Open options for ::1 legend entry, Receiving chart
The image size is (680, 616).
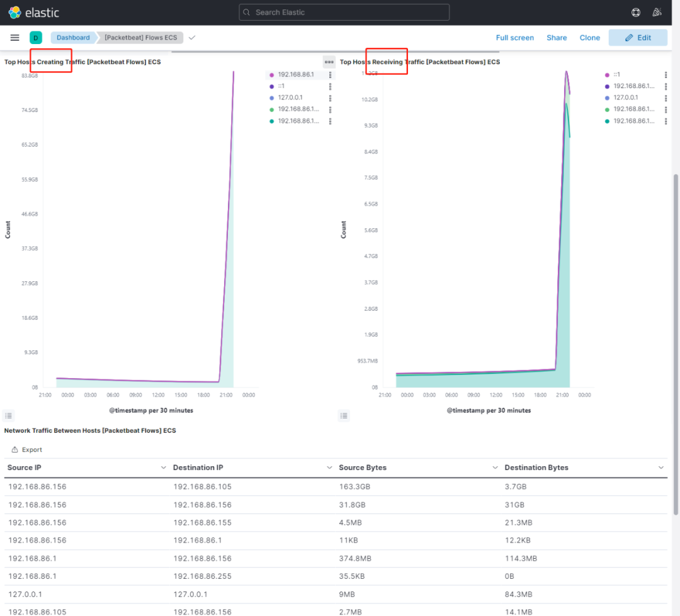tap(666, 74)
